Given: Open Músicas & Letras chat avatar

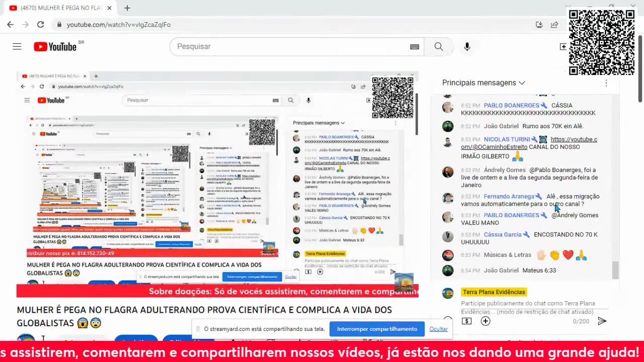Looking at the screenshot, I should 448,255.
